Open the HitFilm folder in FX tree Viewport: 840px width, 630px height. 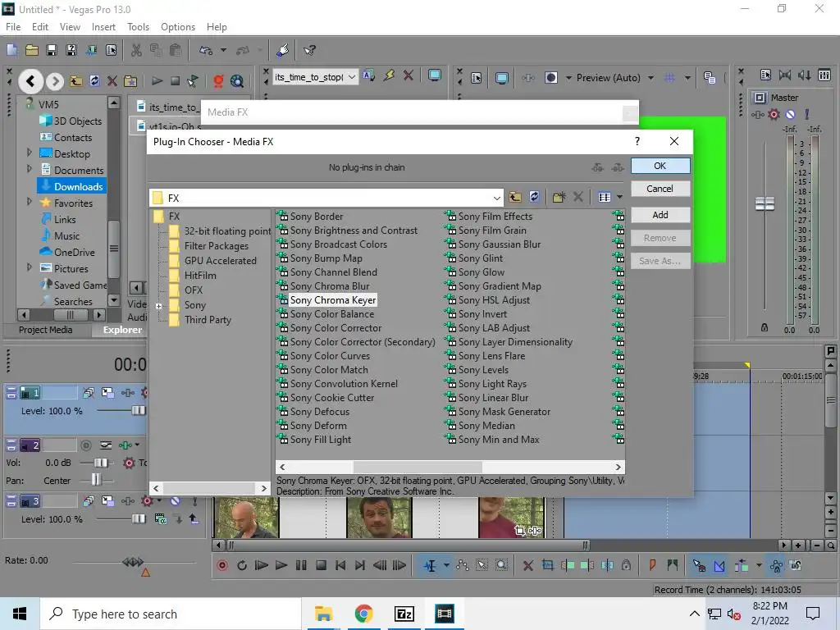coord(200,276)
